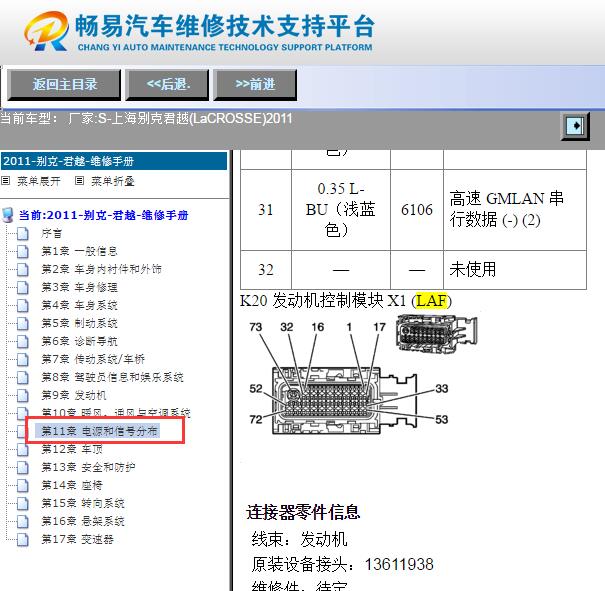Click the 返回主目录 button
The width and height of the screenshot is (605, 591).
coord(64,84)
